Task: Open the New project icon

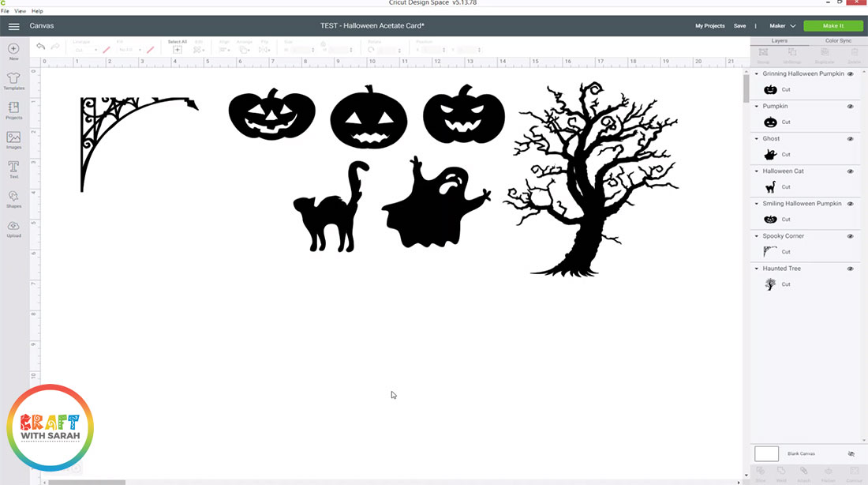Action: coord(13,51)
